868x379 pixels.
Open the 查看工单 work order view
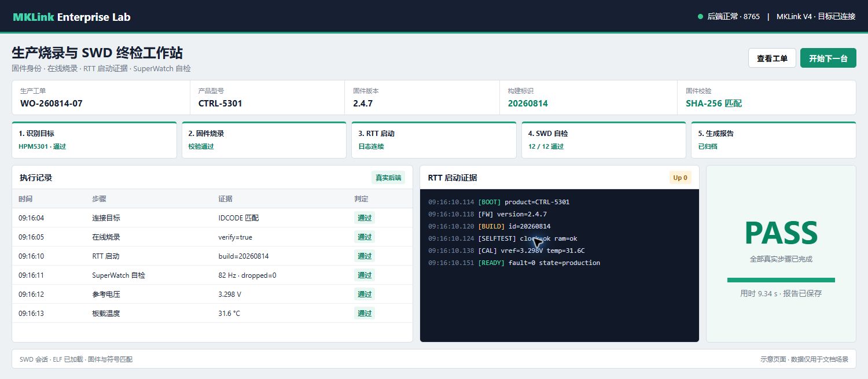772,58
